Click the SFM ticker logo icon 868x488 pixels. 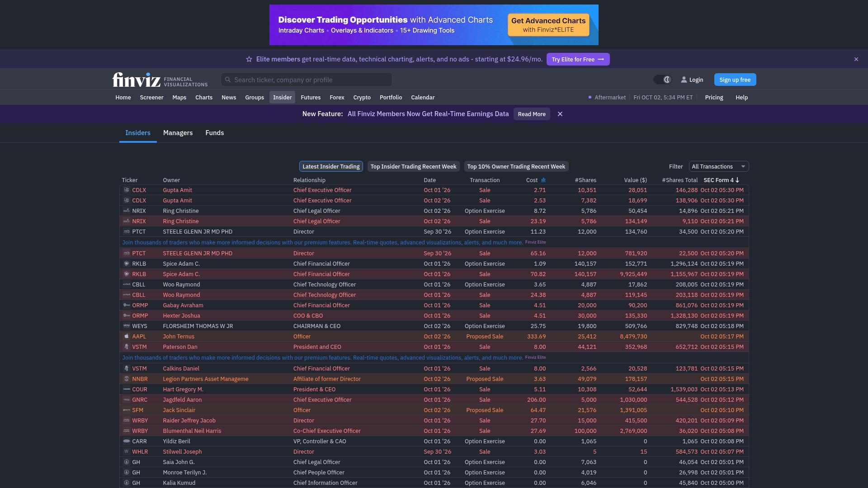127,410
